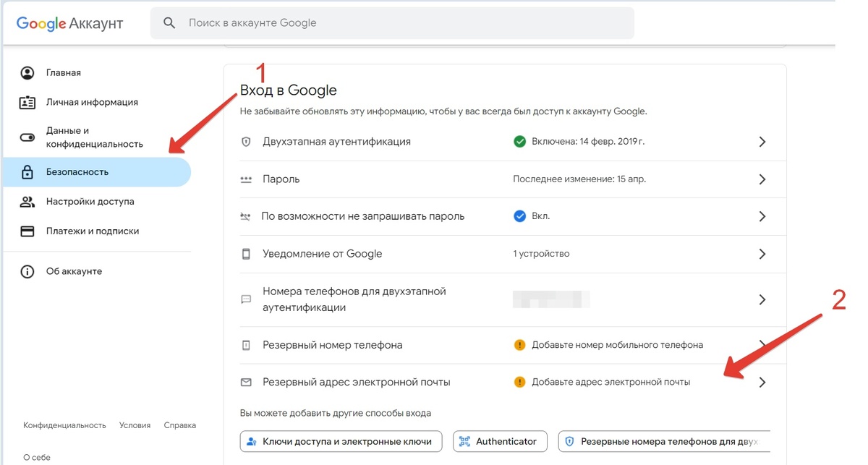
Task: Click Резервный адрес электронной почты label
Action: pos(357,382)
